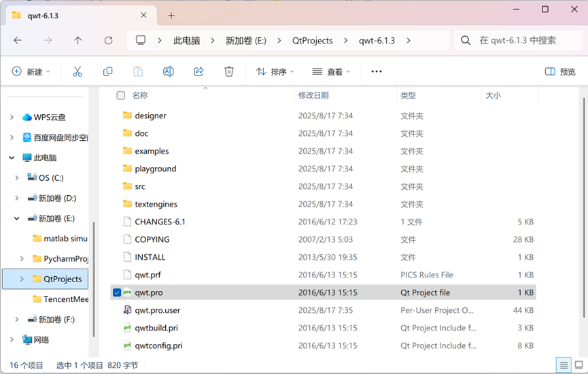Expand the WPS云盘 tree node
The image size is (588, 374).
12,118
